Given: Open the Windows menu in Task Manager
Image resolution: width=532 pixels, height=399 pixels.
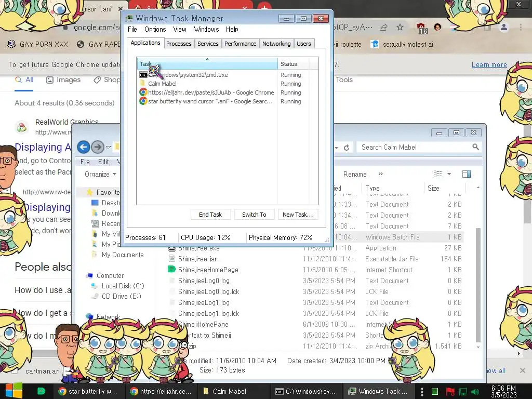Looking at the screenshot, I should [x=206, y=30].
